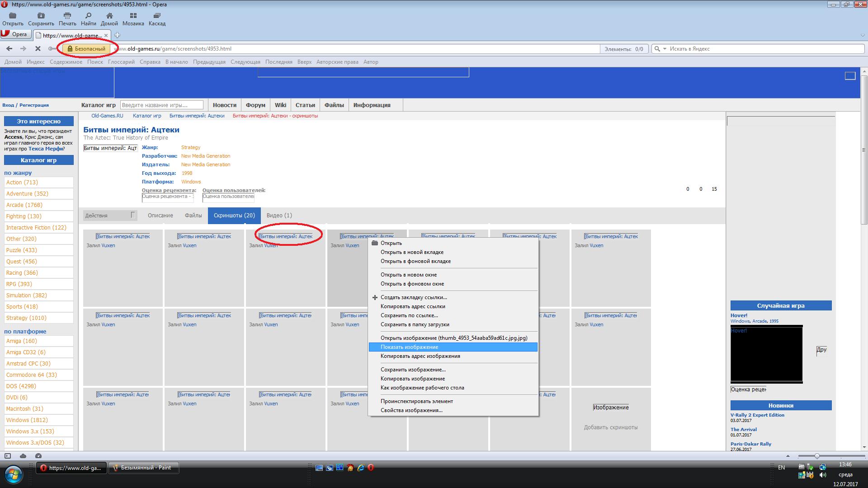868x488 pixels.
Task: Open the Opera main menu button
Action: click(15, 34)
